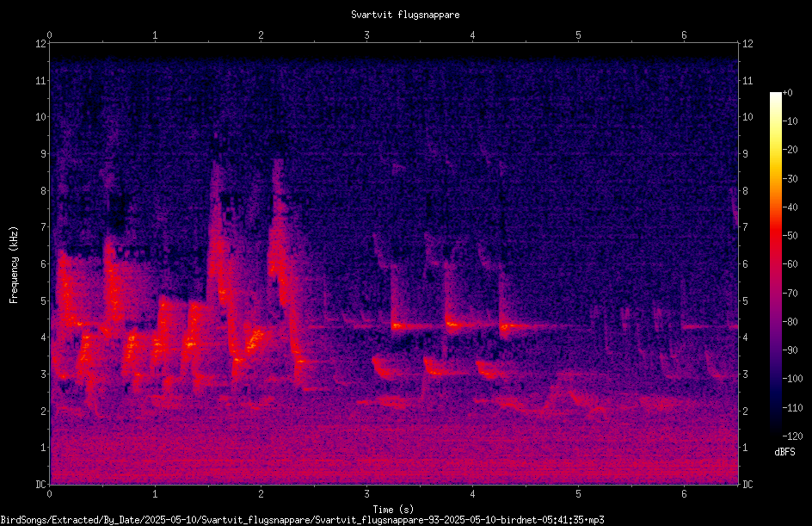Click the dBFS color scale bar
Viewport: 812px width, 526px height.
tap(775, 263)
